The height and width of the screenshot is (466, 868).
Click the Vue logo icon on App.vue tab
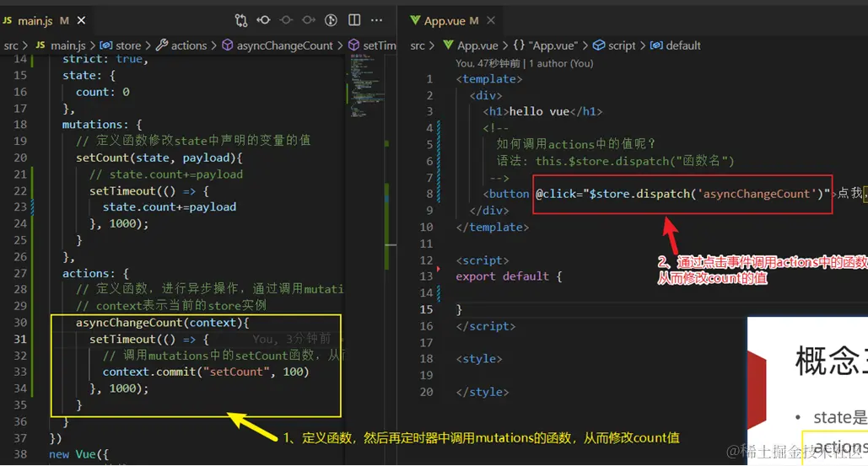(x=415, y=20)
